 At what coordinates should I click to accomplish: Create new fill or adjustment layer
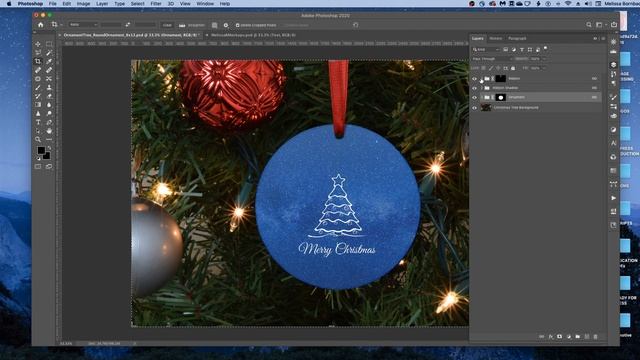click(569, 337)
